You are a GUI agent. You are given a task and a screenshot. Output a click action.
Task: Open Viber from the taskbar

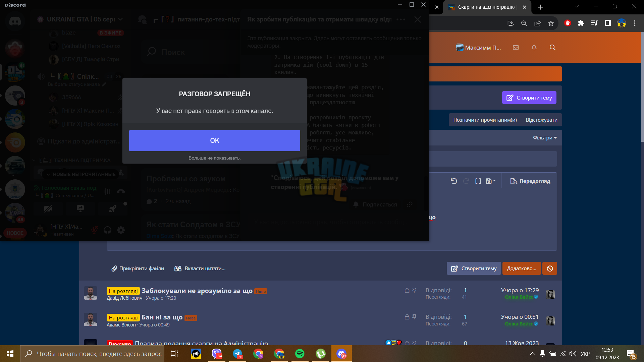(x=217, y=354)
